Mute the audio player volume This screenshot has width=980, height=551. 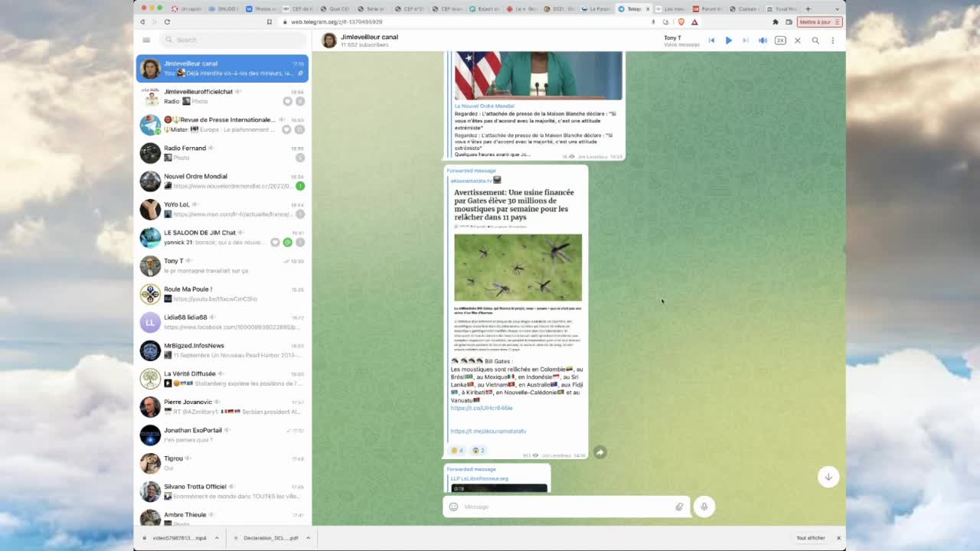763,41
